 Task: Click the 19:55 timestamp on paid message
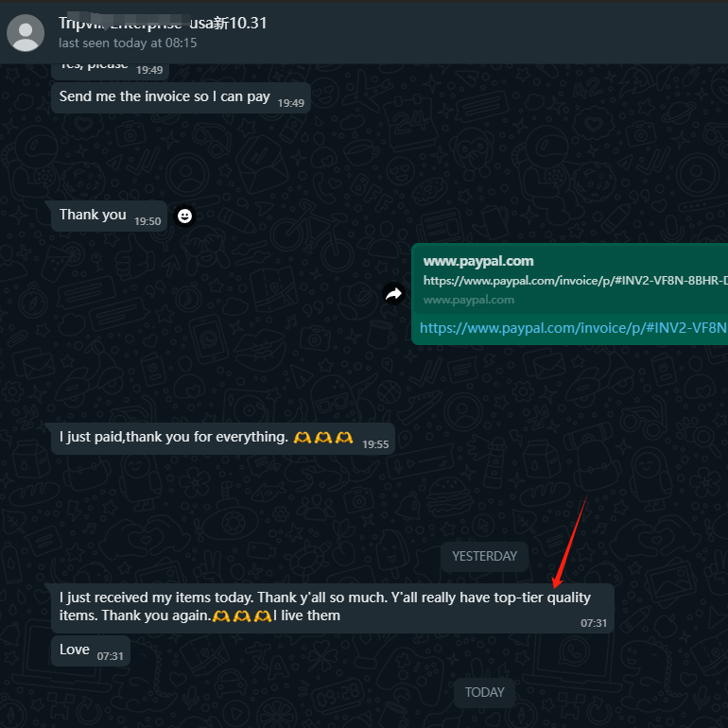click(375, 444)
